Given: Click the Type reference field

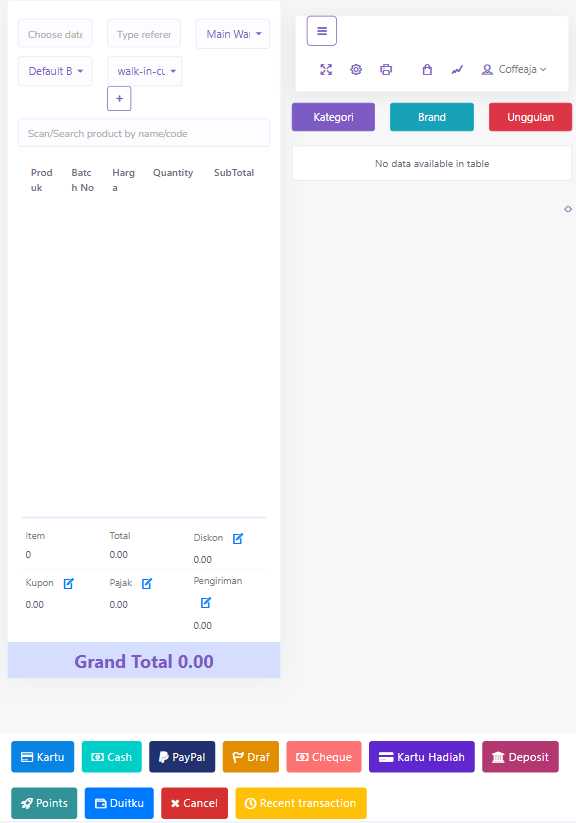Looking at the screenshot, I should tap(144, 34).
